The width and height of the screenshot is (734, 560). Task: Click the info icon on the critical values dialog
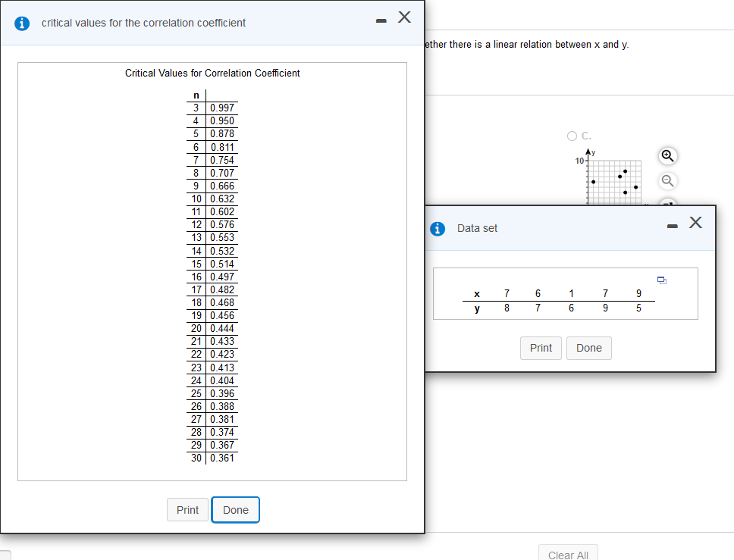coord(20,23)
